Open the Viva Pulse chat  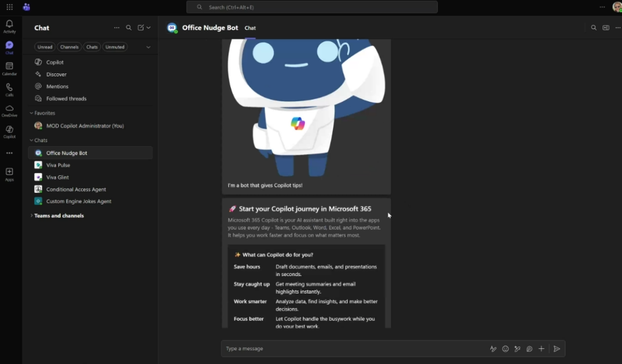58,165
